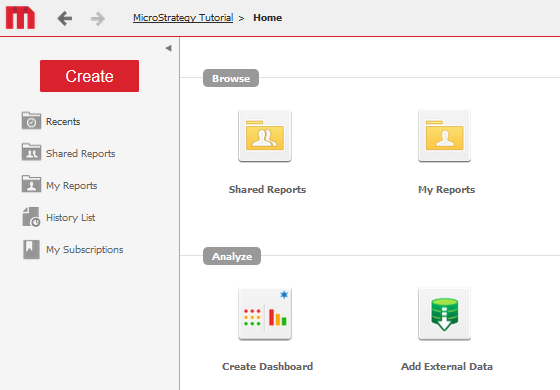The width and height of the screenshot is (560, 390).
Task: Click the Add External Data database icon
Action: tap(444, 314)
